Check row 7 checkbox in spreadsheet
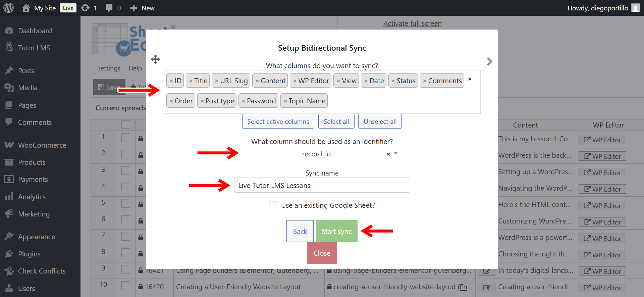 (x=126, y=236)
